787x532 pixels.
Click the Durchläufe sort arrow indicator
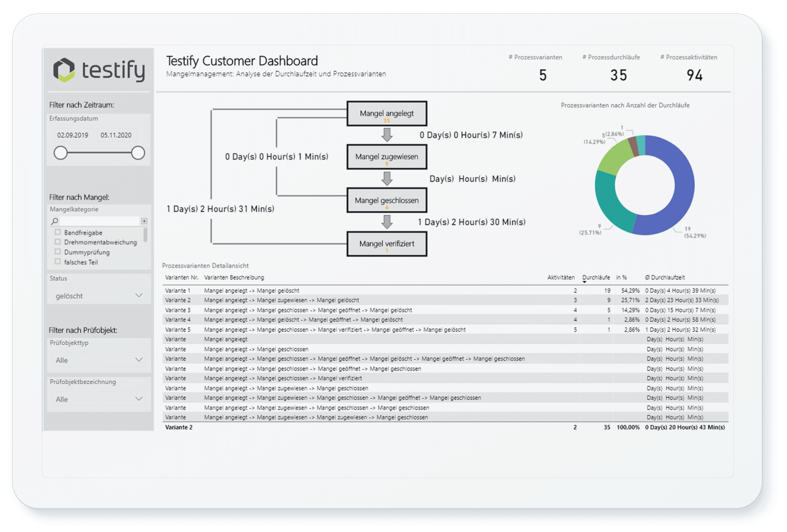coord(584,282)
